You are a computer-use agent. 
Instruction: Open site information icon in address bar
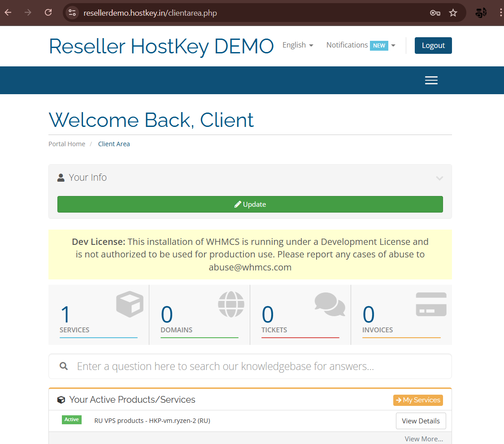point(72,13)
